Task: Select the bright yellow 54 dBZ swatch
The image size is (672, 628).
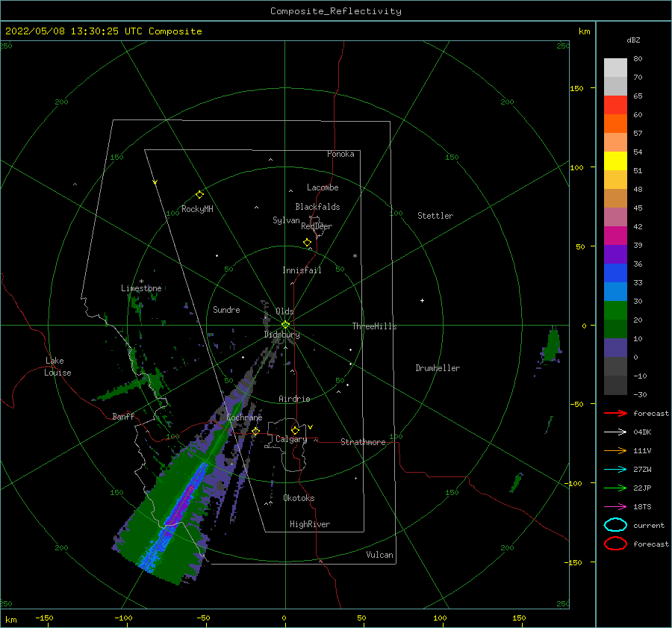Action: (615, 161)
